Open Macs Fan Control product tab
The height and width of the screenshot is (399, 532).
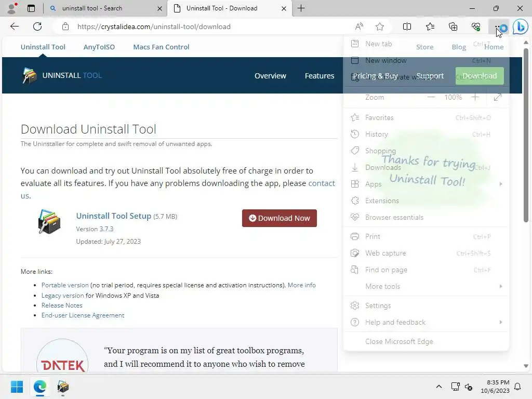pos(161,47)
